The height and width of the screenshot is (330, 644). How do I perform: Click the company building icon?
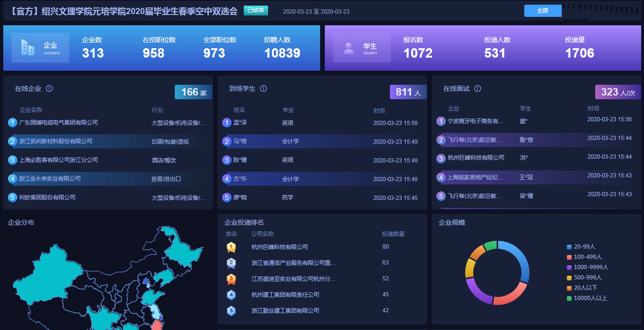click(x=28, y=47)
